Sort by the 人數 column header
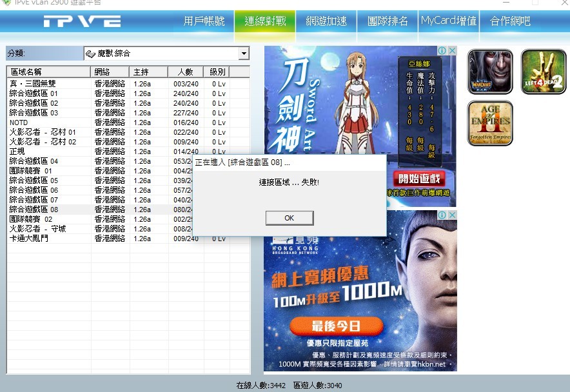 (186, 72)
